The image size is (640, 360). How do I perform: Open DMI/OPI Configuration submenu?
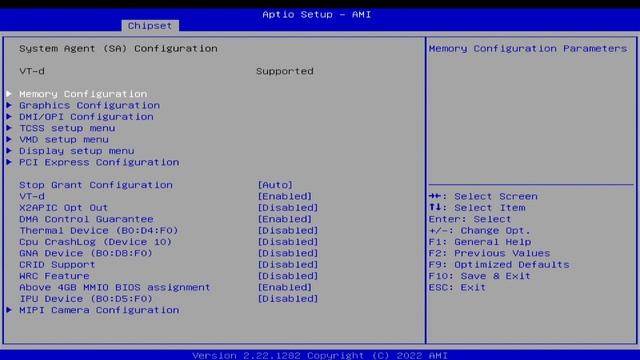[x=86, y=117]
